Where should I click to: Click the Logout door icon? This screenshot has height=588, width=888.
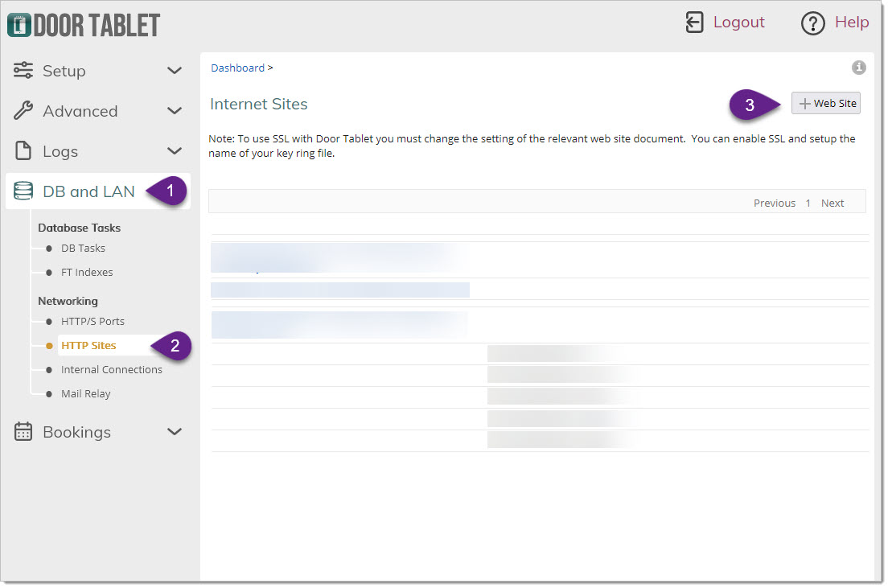tap(694, 23)
